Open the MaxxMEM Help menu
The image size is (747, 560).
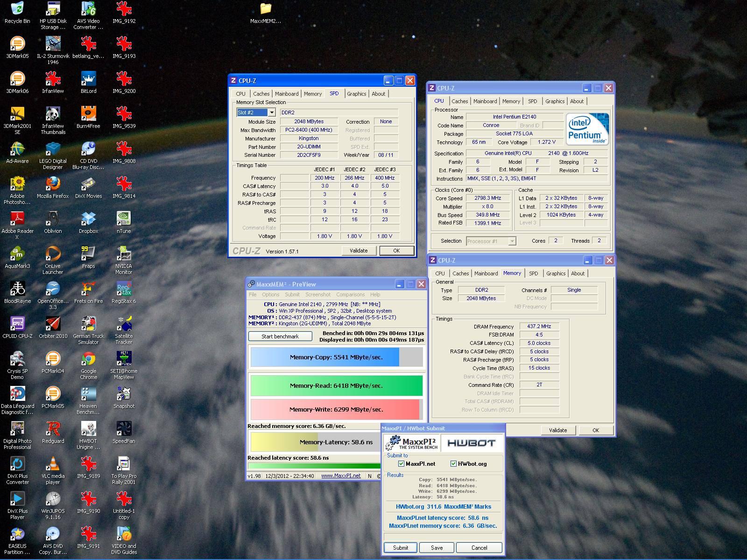[x=375, y=294]
